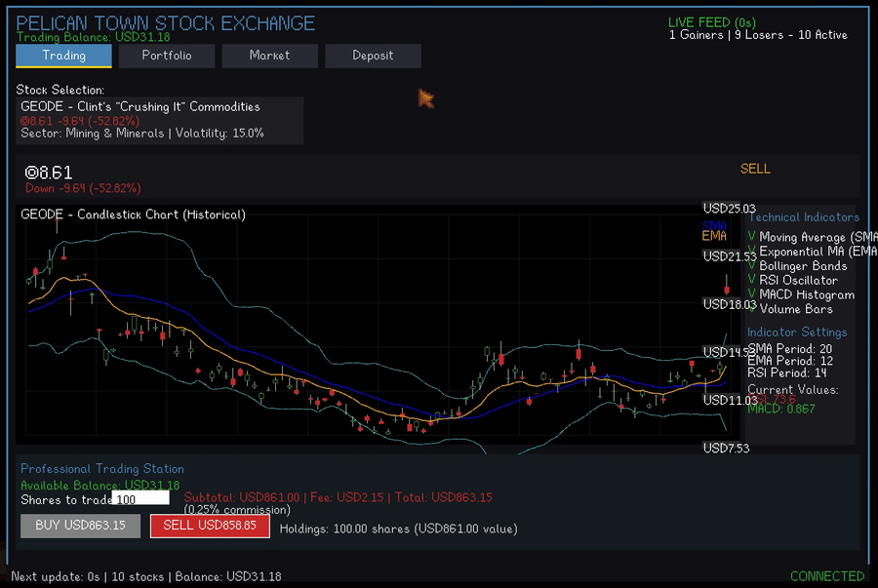Viewport: 878px width, 588px height.
Task: Toggle the Moving Average (SMA) indicator
Action: tap(813, 237)
